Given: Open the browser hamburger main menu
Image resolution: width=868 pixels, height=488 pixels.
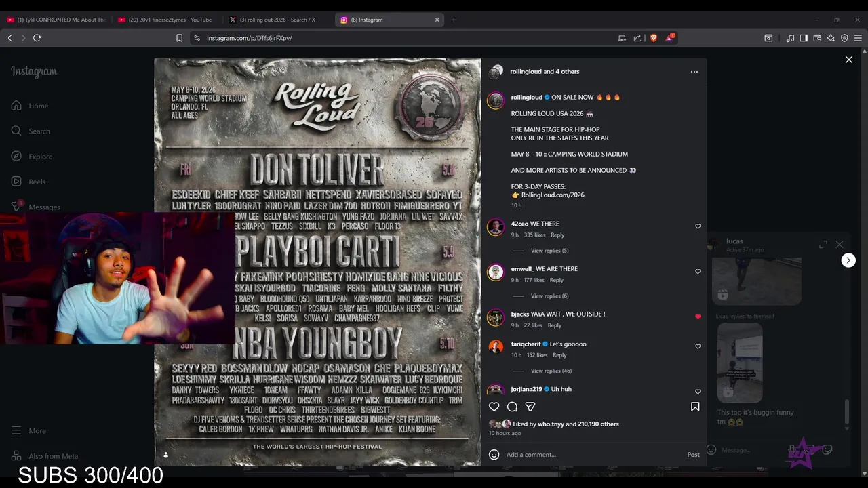Looking at the screenshot, I should click(x=858, y=38).
